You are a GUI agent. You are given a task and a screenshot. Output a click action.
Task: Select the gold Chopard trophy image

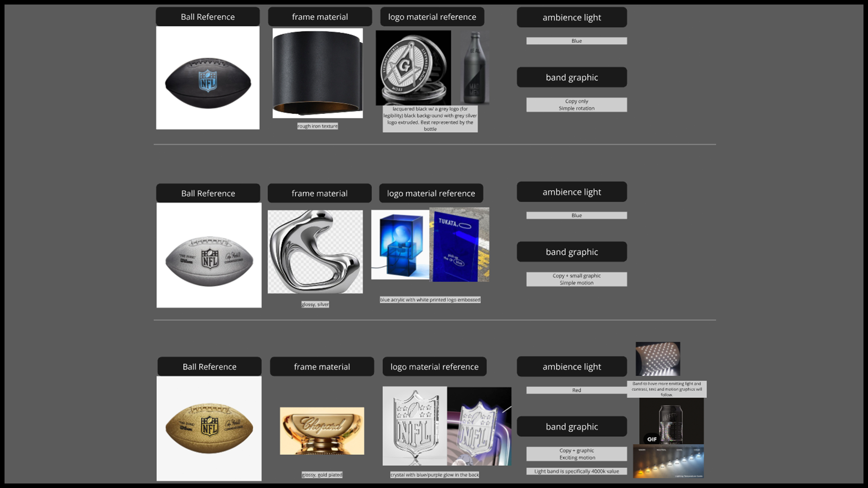pyautogui.click(x=322, y=431)
